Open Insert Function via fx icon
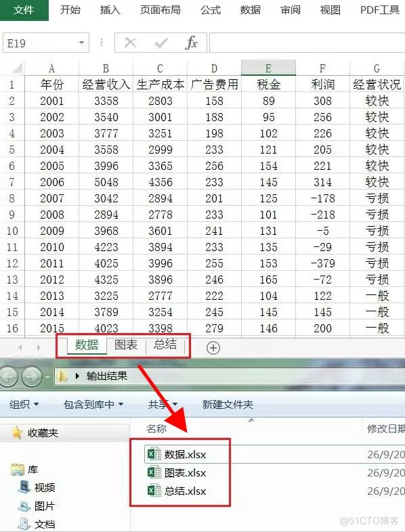405x532 pixels. click(x=192, y=43)
